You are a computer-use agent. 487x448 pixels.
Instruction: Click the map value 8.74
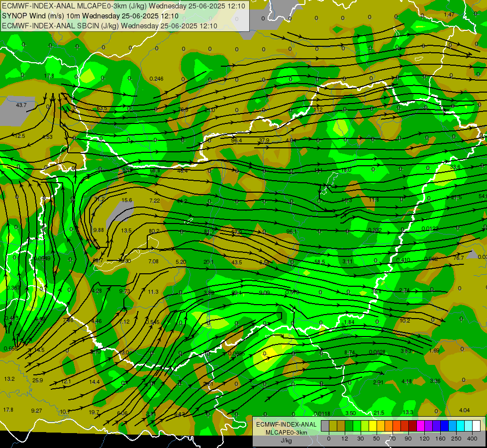click(x=349, y=352)
